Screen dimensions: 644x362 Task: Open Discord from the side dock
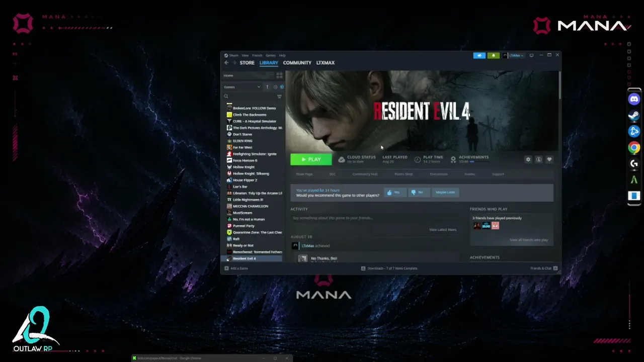click(x=634, y=99)
